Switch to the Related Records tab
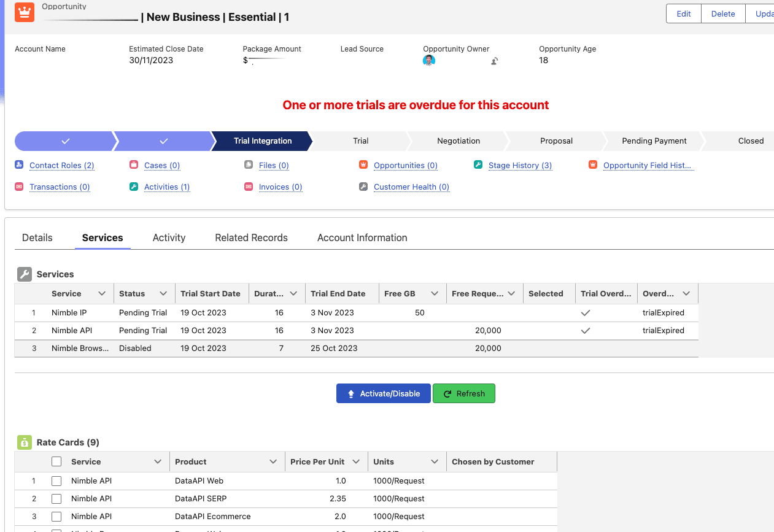 [x=251, y=237]
